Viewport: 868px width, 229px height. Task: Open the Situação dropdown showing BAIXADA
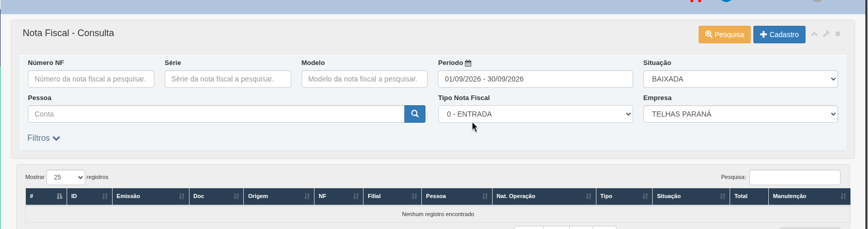740,79
